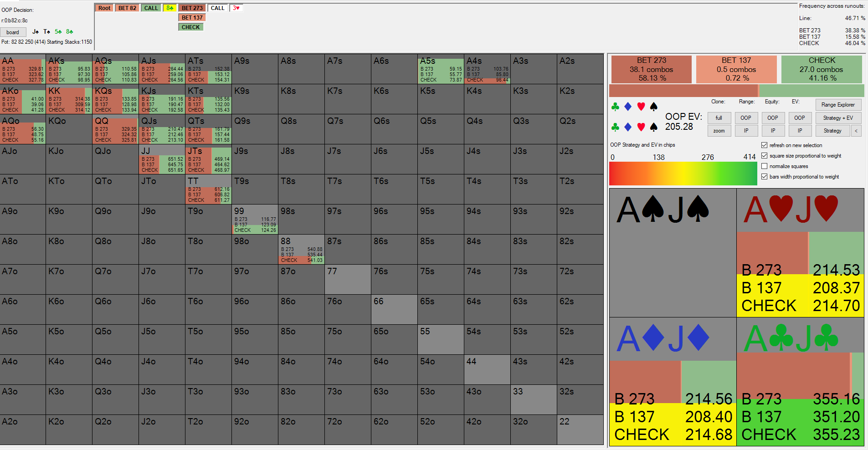Select BET 273 node in the tree line
The width and height of the screenshot is (868, 450).
click(x=192, y=8)
